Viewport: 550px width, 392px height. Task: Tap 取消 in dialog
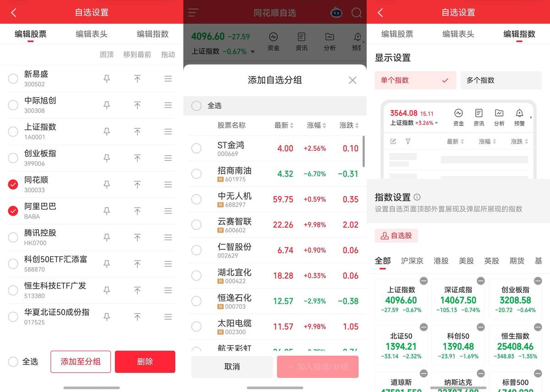pos(232,367)
